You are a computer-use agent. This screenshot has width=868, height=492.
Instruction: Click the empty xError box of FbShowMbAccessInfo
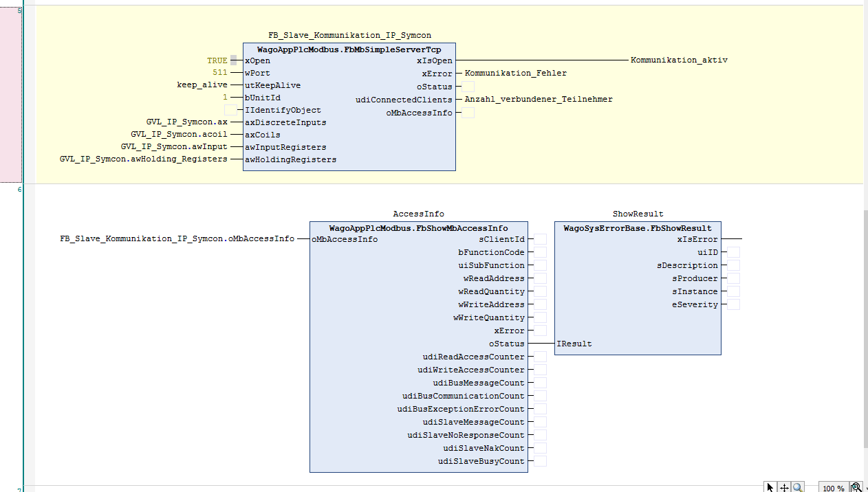click(x=540, y=331)
